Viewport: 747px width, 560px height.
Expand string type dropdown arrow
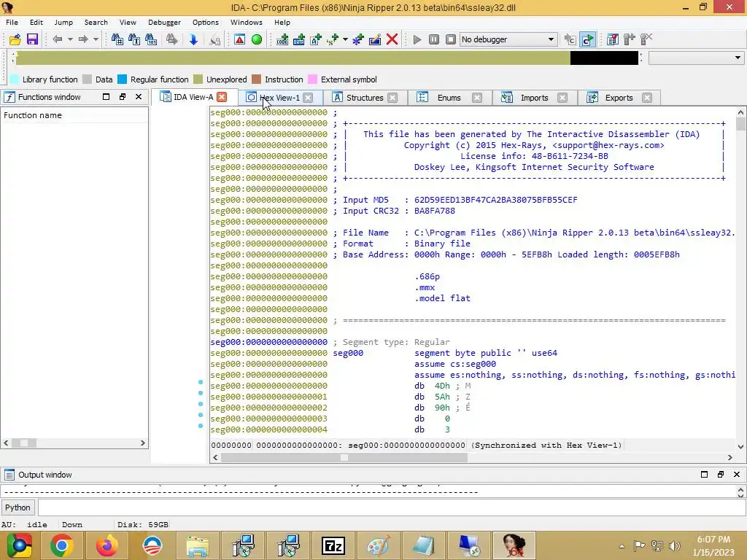click(x=345, y=39)
